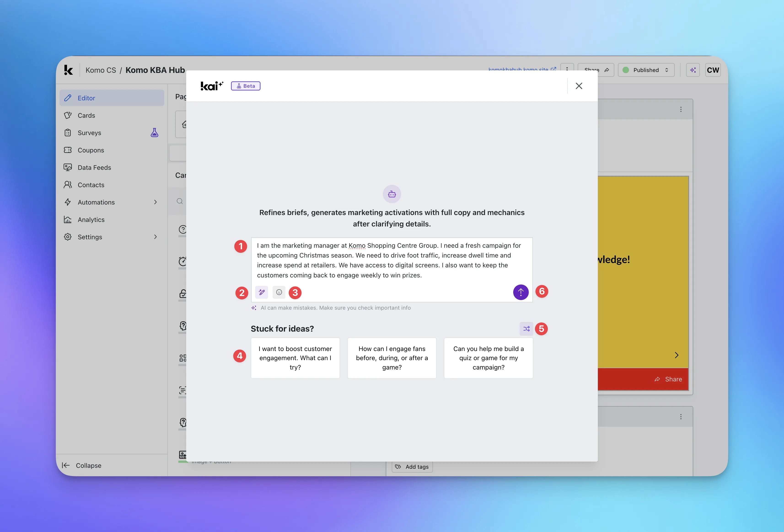Click the Analytics chart icon

point(68,219)
